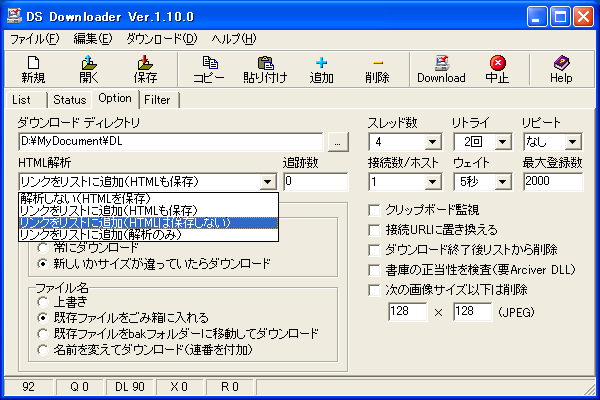This screenshot has width=600, height=400.
Task: Open the スレッド数 dropdown
Action: coord(432,142)
